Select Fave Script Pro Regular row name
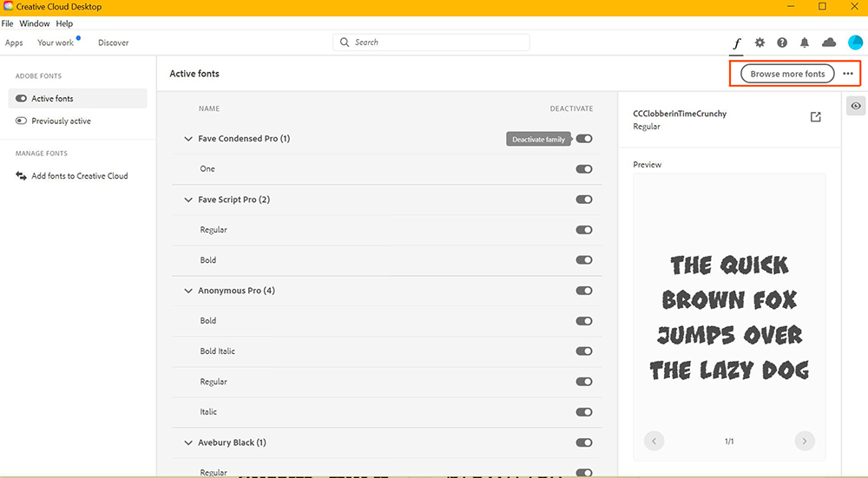Screen dimensions: 868x478 pos(214,230)
